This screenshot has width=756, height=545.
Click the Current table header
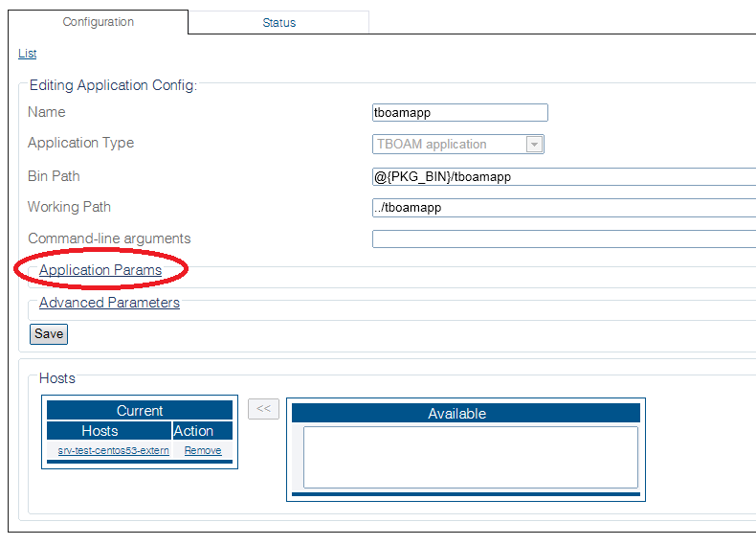(140, 410)
